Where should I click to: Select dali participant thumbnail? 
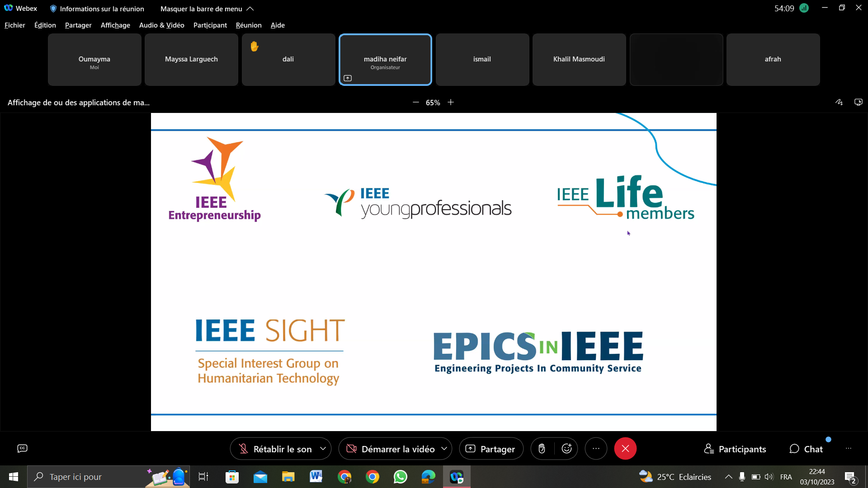[288, 60]
